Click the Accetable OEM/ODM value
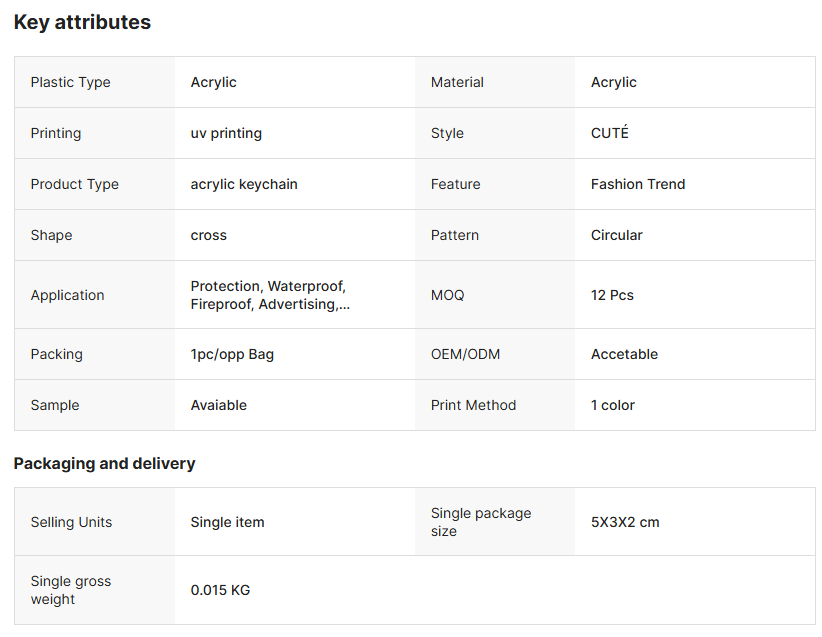822x637 pixels. coord(624,354)
